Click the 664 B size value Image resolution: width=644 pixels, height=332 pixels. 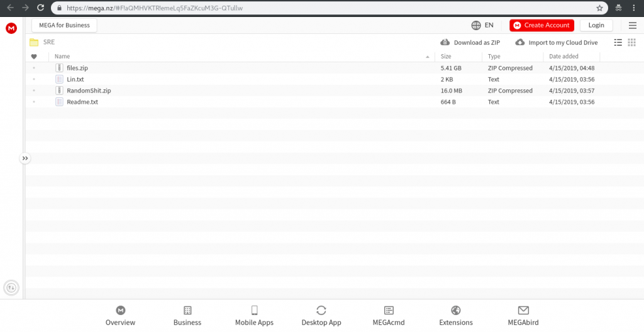tap(448, 102)
